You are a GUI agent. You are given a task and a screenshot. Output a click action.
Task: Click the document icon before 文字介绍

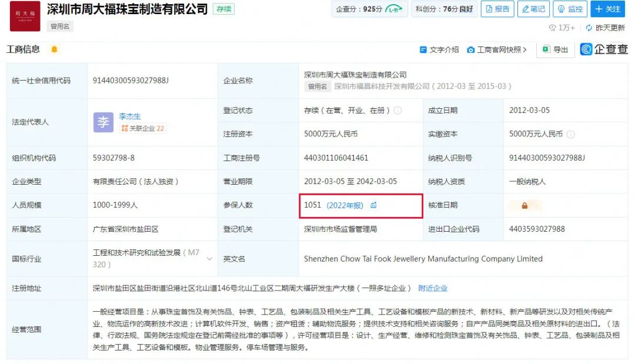423,50
